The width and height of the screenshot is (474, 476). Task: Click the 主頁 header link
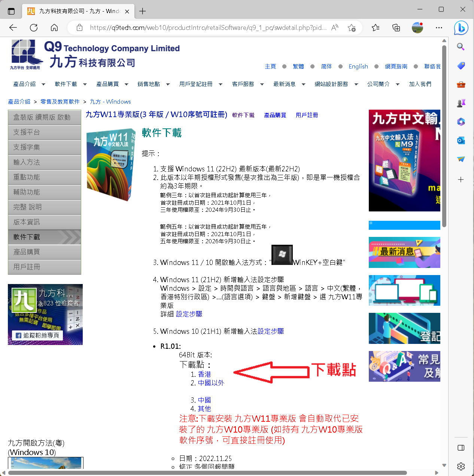pos(270,66)
